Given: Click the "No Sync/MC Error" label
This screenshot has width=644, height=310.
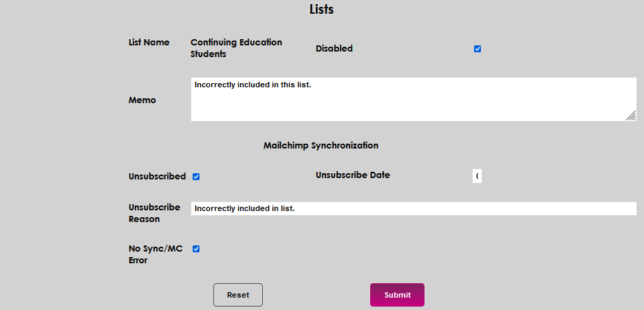Looking at the screenshot, I should point(155,254).
